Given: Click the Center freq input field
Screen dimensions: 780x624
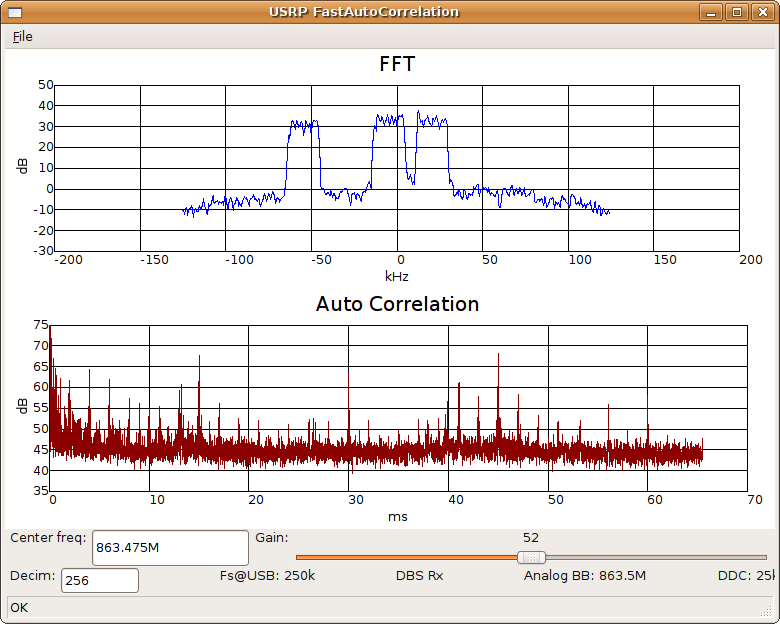Looking at the screenshot, I should tap(169, 548).
